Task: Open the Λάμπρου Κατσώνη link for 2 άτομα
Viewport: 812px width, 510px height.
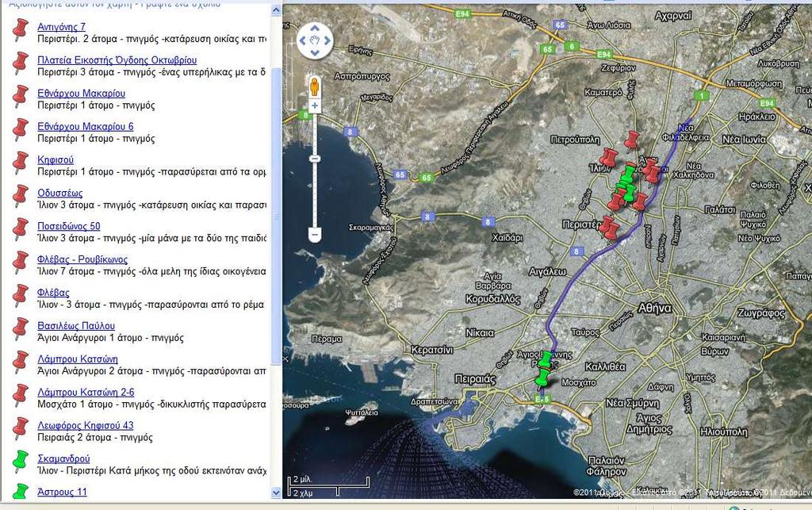Action: (77, 359)
